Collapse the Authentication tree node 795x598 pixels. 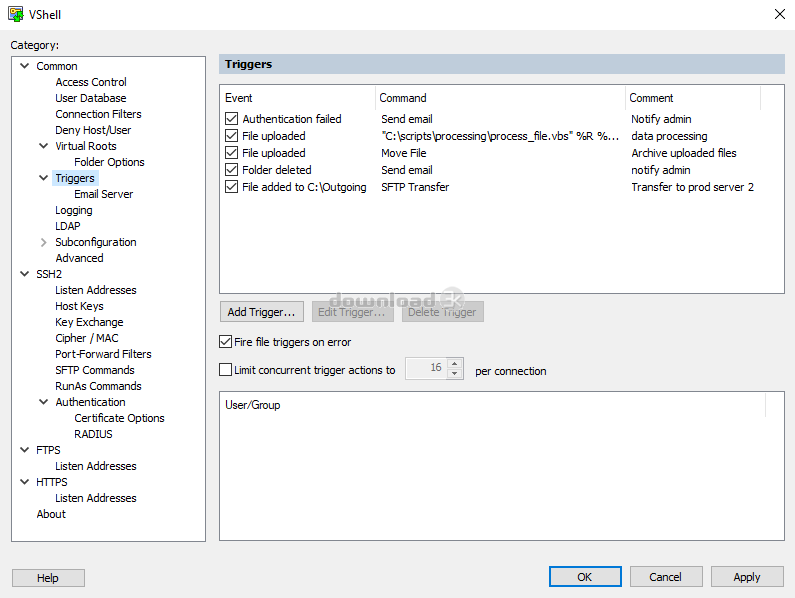pos(44,402)
